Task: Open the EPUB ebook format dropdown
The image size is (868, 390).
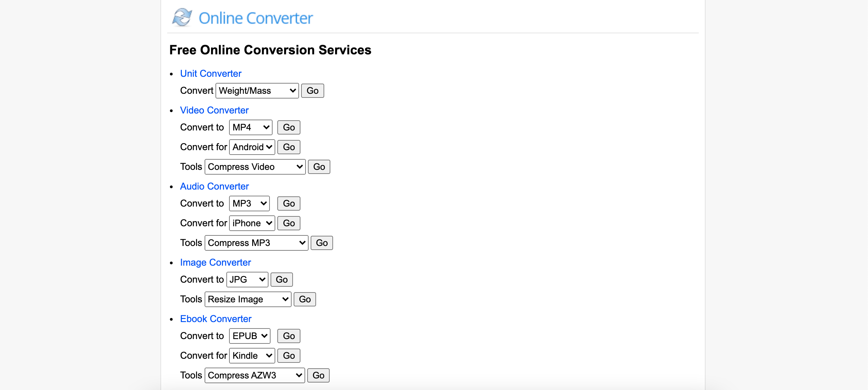Action: click(x=249, y=336)
